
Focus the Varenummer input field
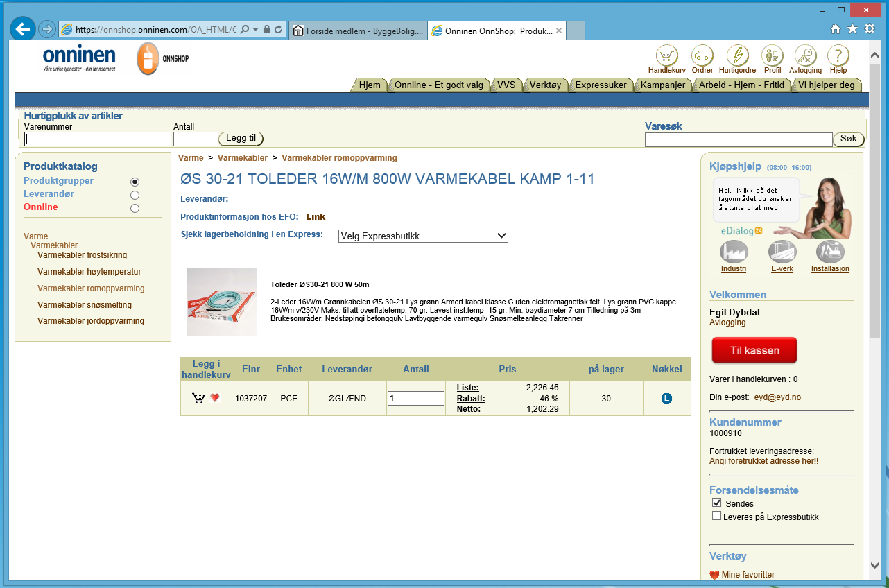coord(98,139)
